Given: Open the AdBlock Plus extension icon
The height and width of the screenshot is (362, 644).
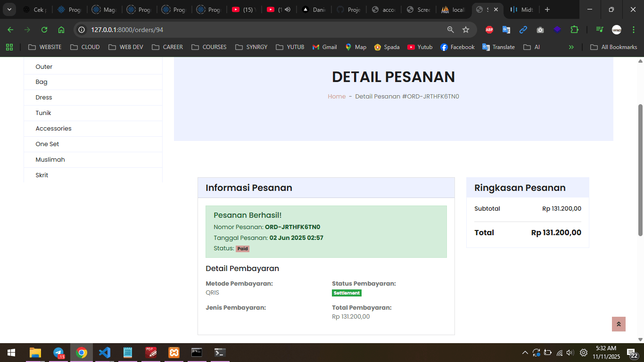Looking at the screenshot, I should [489, 29].
